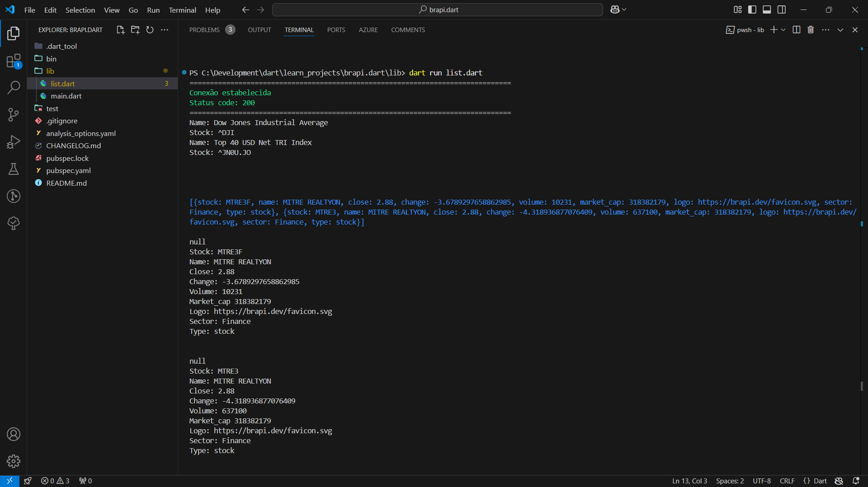
Task: Show errors and warnings in status bar
Action: click(x=55, y=481)
